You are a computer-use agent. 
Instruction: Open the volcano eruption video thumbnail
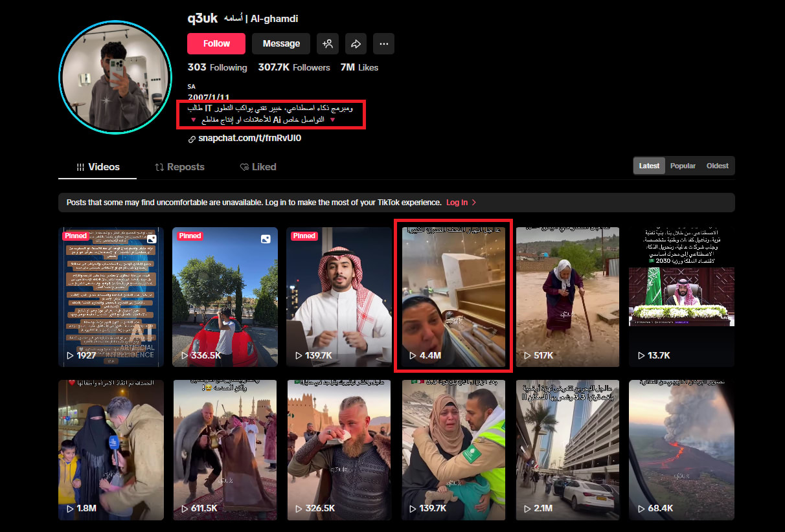681,450
